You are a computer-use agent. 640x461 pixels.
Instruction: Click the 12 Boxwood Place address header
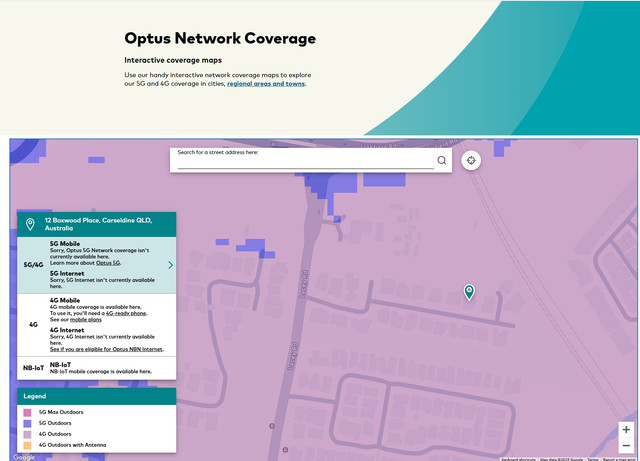[x=97, y=224]
